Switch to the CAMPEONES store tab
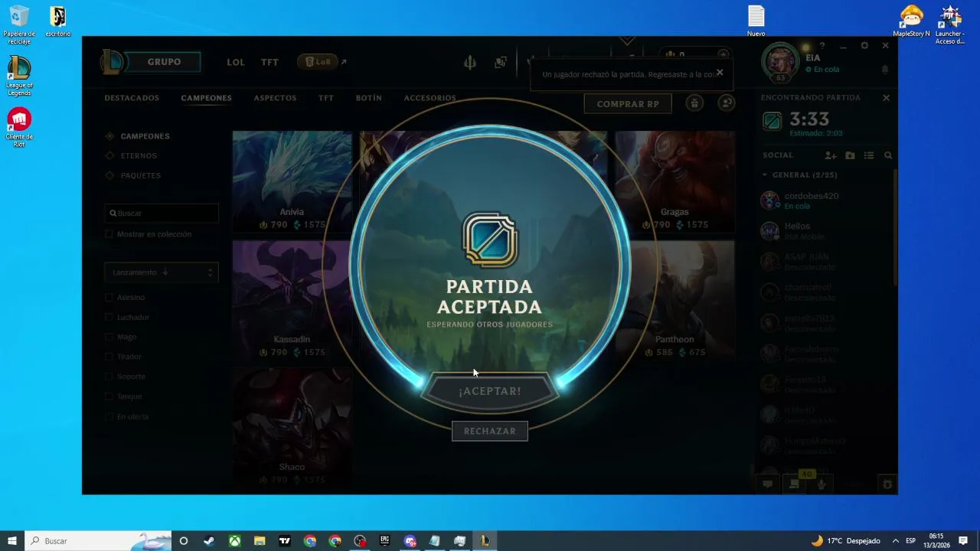980x551 pixels. (x=206, y=98)
